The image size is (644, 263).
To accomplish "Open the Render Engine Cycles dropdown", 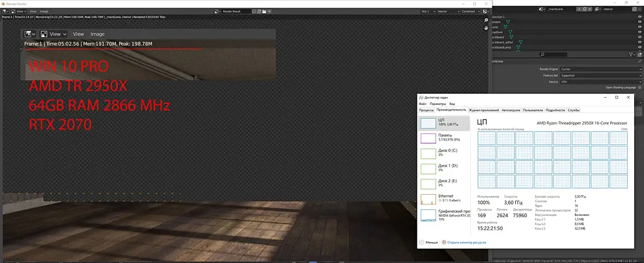I will 601,69.
